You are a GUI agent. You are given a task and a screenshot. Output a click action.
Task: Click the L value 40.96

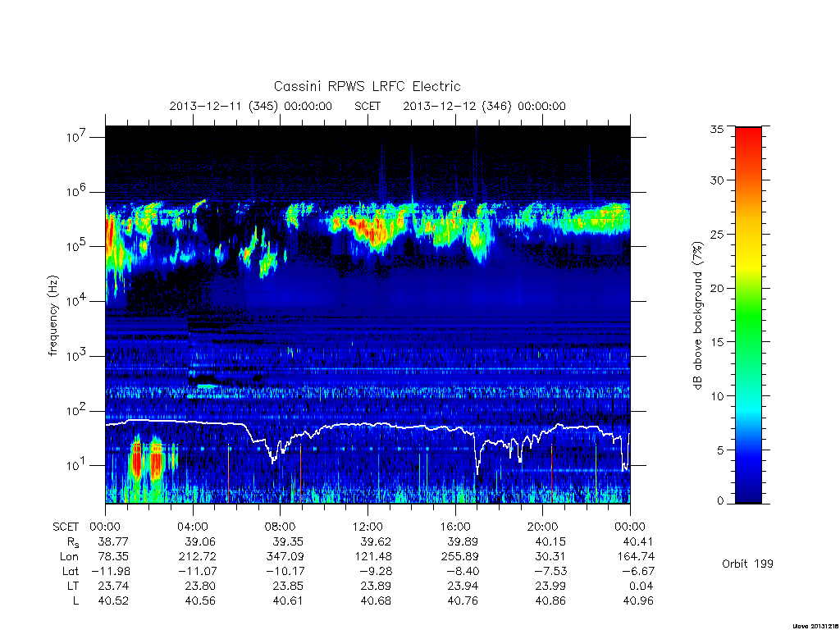coord(638,600)
